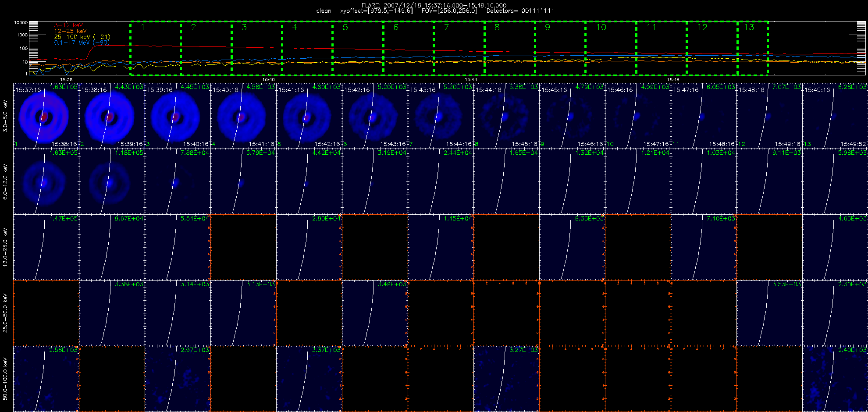The height and width of the screenshot is (412, 868).
Task: Open the 25.0-50.0 keV image labeled 3.49E+03
Action: pos(375,313)
